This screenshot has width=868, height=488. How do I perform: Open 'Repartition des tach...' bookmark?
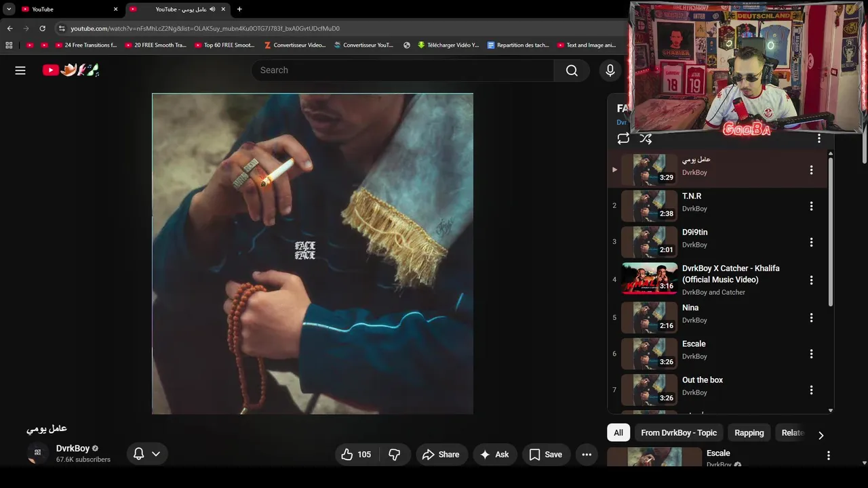518,45
